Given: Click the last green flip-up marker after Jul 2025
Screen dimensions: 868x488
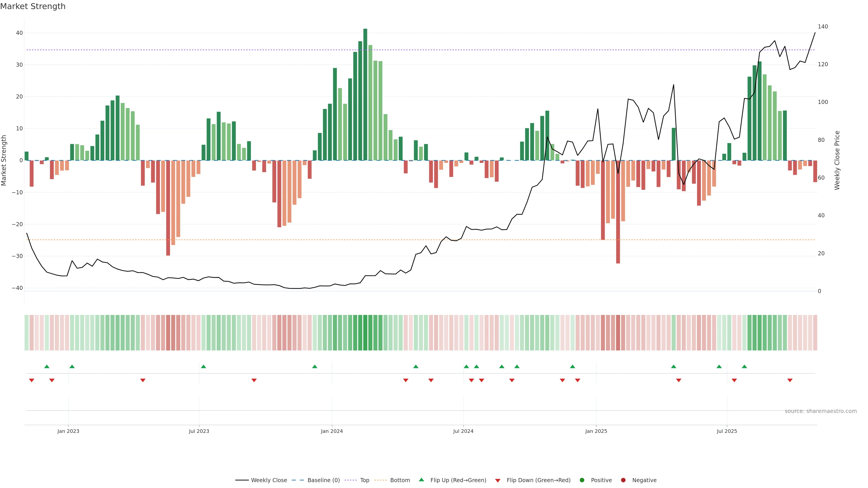Looking at the screenshot, I should pos(744,366).
